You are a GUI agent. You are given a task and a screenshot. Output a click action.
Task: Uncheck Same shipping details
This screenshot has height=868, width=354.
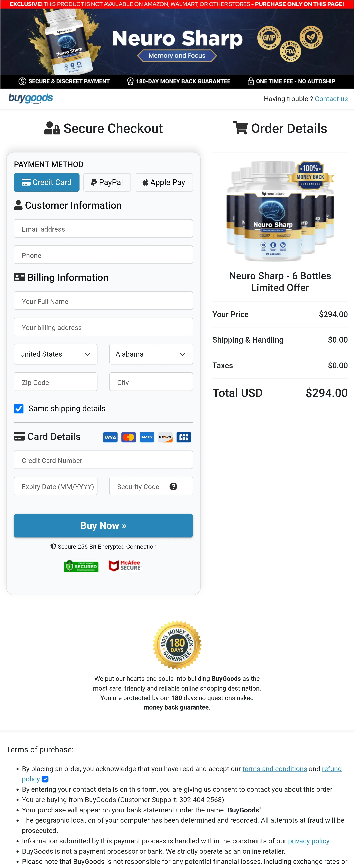point(19,409)
